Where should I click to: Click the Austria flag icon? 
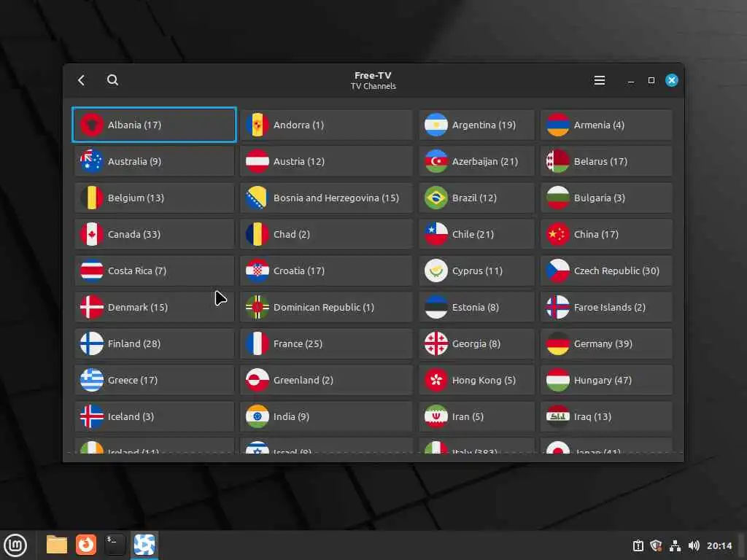pos(258,161)
